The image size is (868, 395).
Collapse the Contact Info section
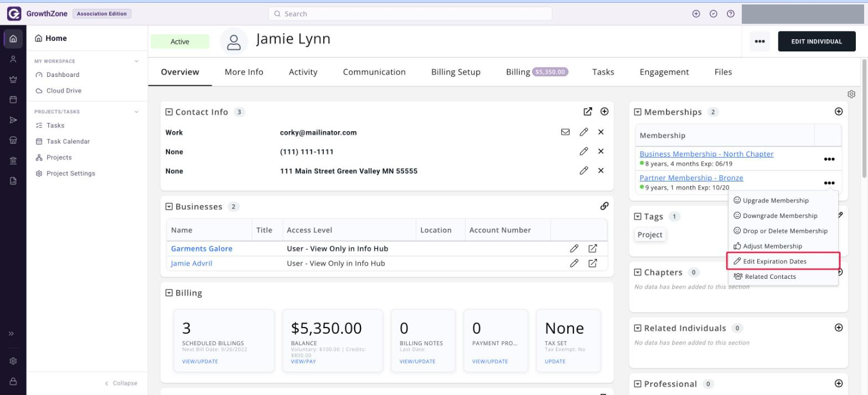coord(169,112)
